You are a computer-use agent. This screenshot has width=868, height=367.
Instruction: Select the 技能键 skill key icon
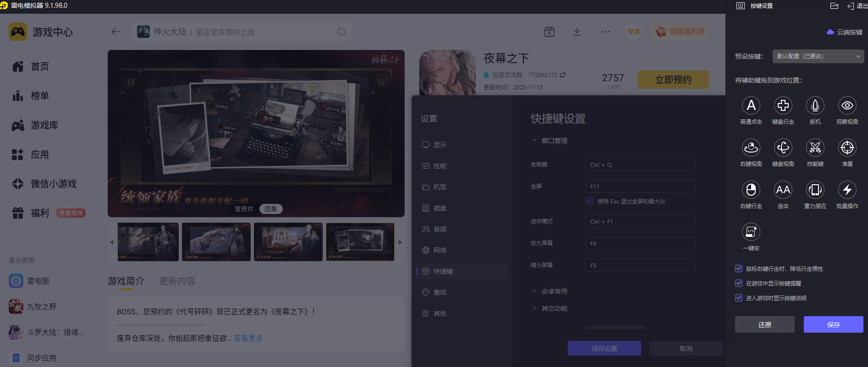point(815,148)
